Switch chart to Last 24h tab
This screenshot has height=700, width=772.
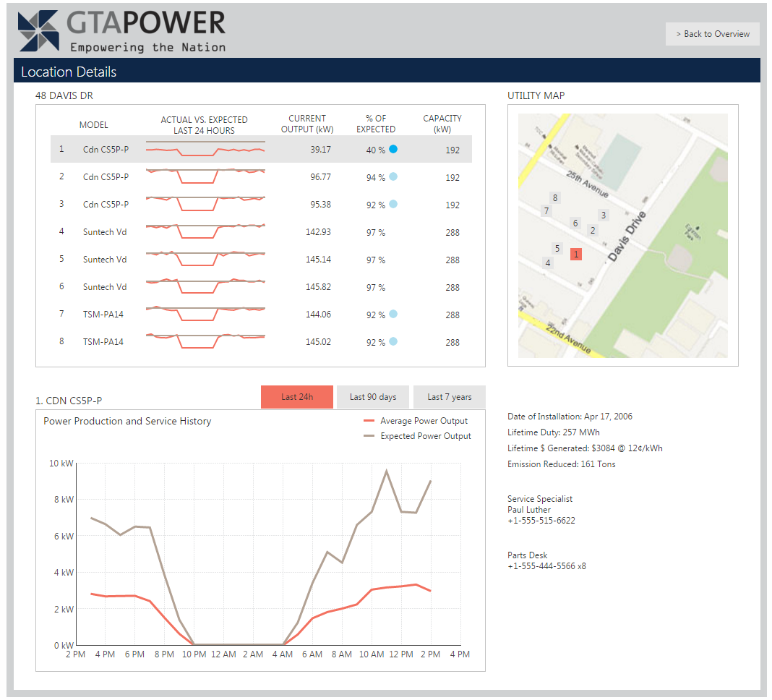[297, 397]
